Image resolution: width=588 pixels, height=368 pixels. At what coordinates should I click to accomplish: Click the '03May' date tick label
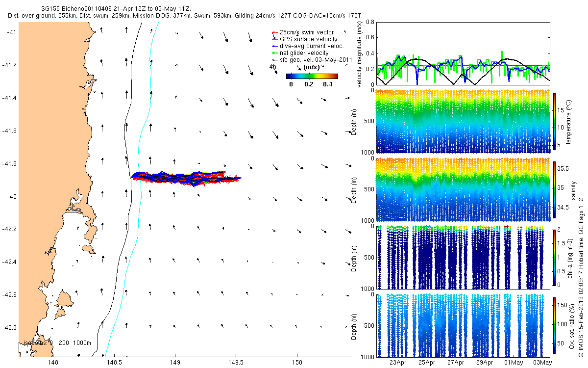pyautogui.click(x=543, y=363)
